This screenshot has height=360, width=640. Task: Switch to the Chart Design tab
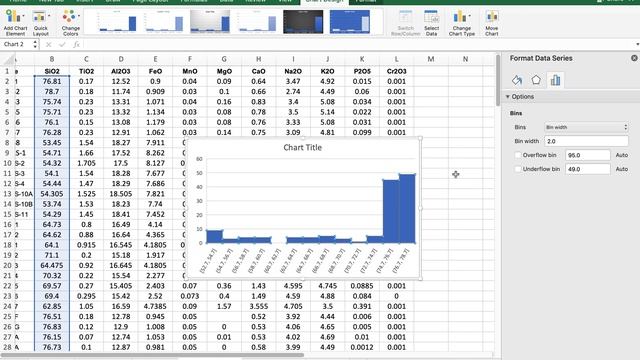point(324,2)
